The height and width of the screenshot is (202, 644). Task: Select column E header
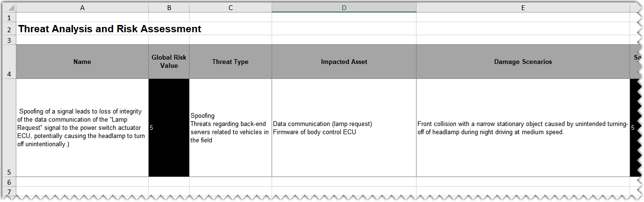pos(523,8)
